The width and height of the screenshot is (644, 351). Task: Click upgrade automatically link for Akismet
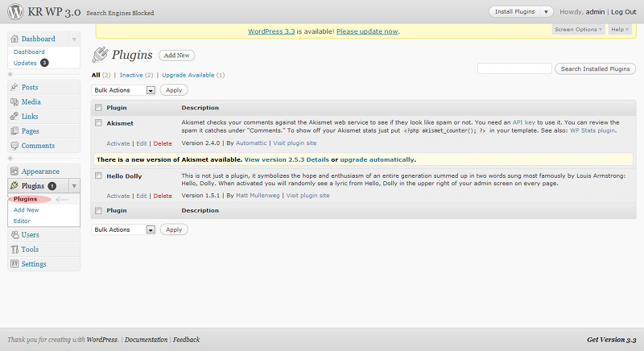(377, 159)
